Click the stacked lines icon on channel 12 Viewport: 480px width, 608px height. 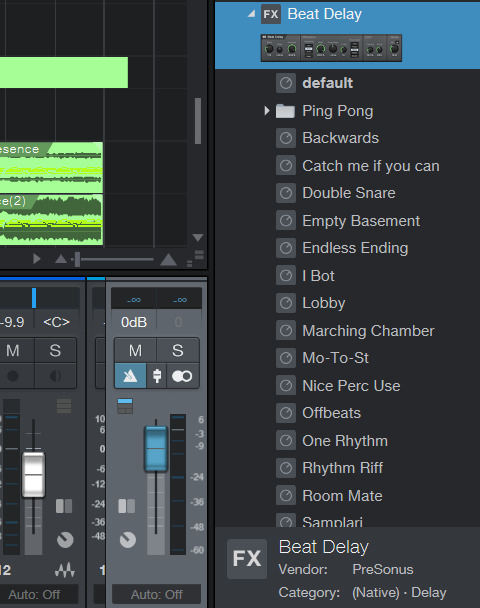coord(64,406)
